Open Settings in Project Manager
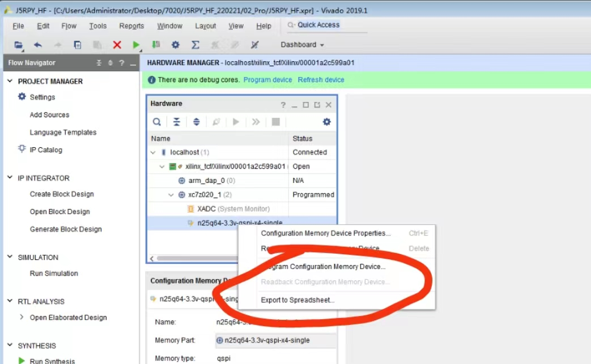The image size is (591, 364). [42, 97]
